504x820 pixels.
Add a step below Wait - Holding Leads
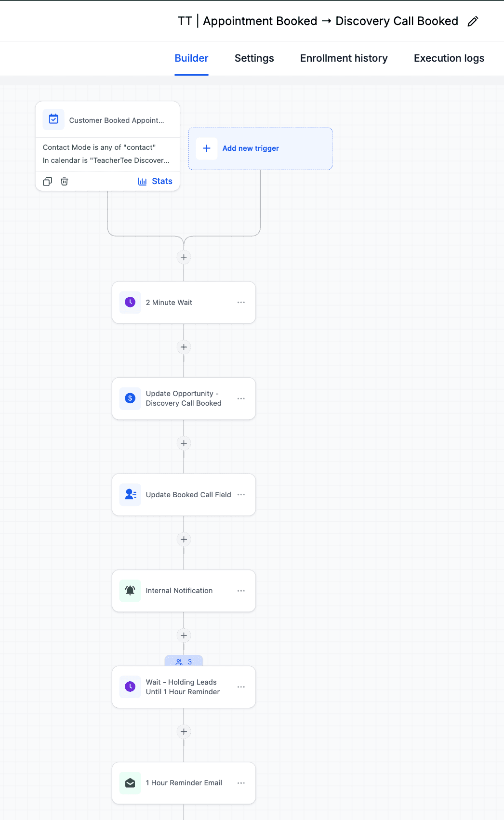click(x=184, y=731)
